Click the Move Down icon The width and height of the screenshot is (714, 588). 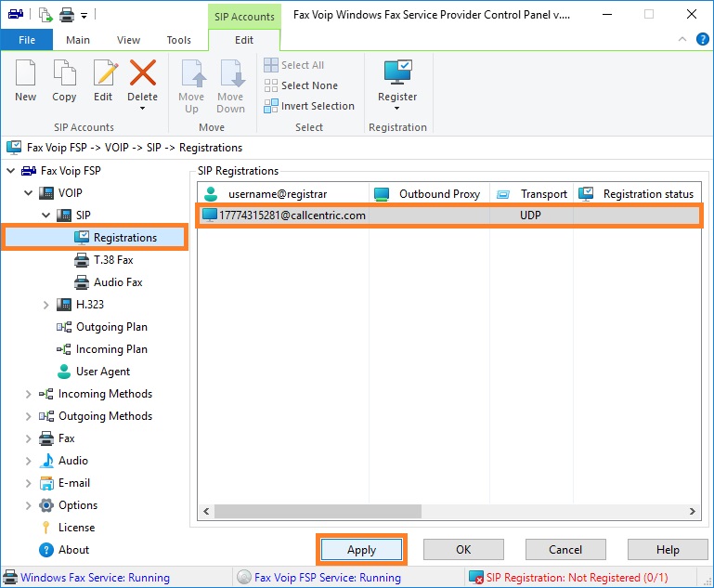(232, 73)
